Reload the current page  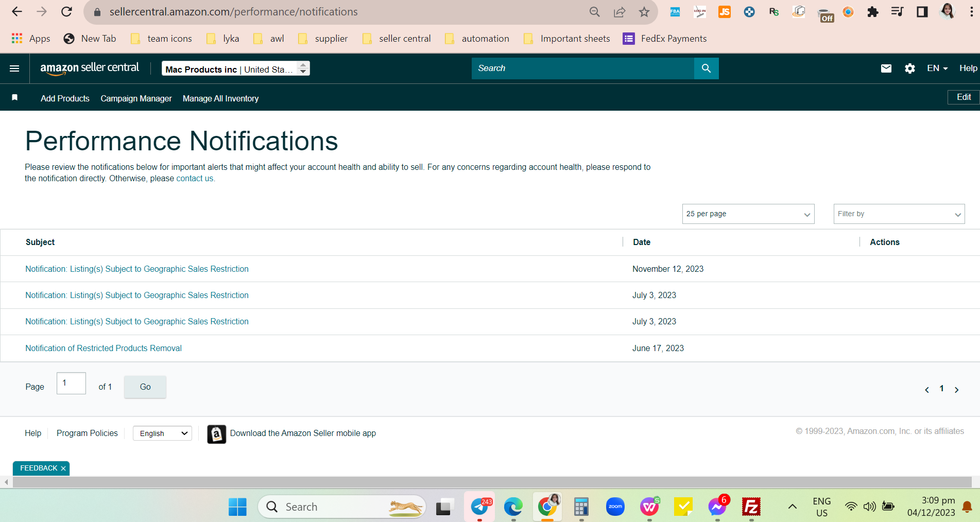pos(66,12)
